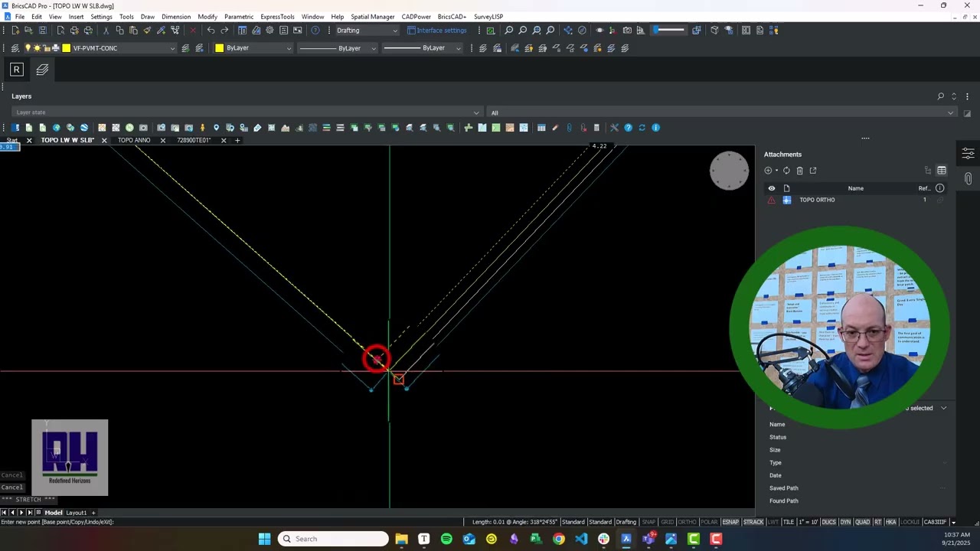Open Layers panel icon beside R button
Image resolution: width=980 pixels, height=551 pixels.
(x=42, y=70)
